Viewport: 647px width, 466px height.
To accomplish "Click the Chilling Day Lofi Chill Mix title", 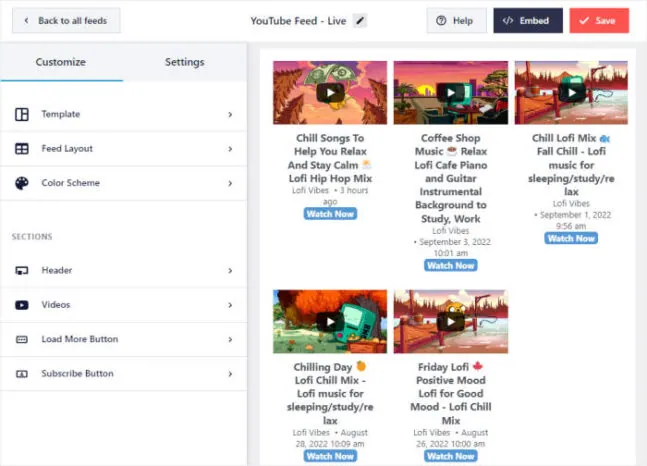I will (x=330, y=393).
